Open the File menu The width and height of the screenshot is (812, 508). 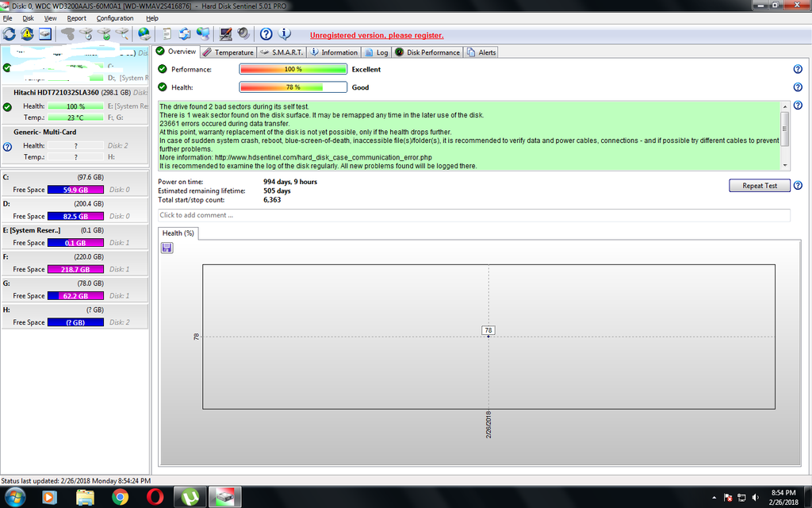point(7,18)
